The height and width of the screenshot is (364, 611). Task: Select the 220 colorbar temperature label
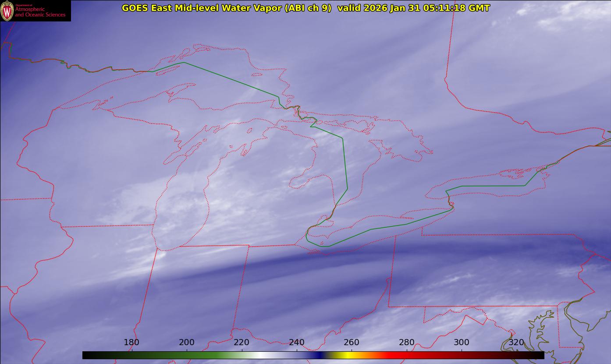point(242,343)
